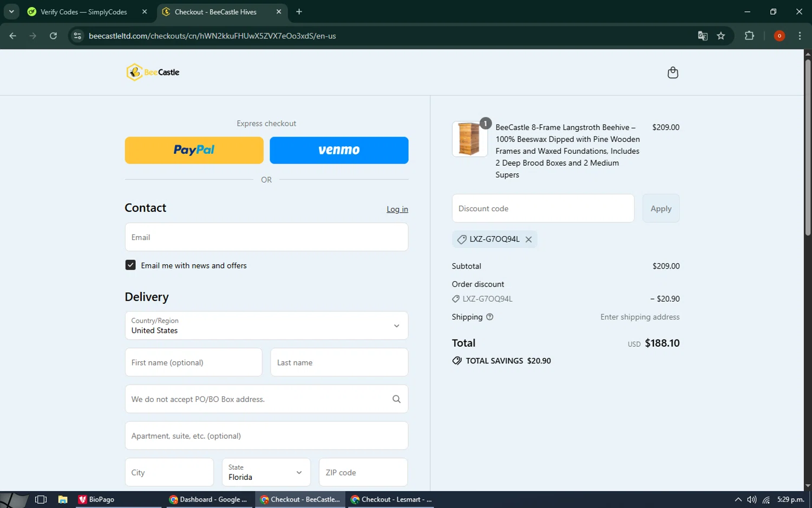Screen dimensions: 812x508
Task: Uncheck Email me with news and offers
Action: tap(130, 265)
